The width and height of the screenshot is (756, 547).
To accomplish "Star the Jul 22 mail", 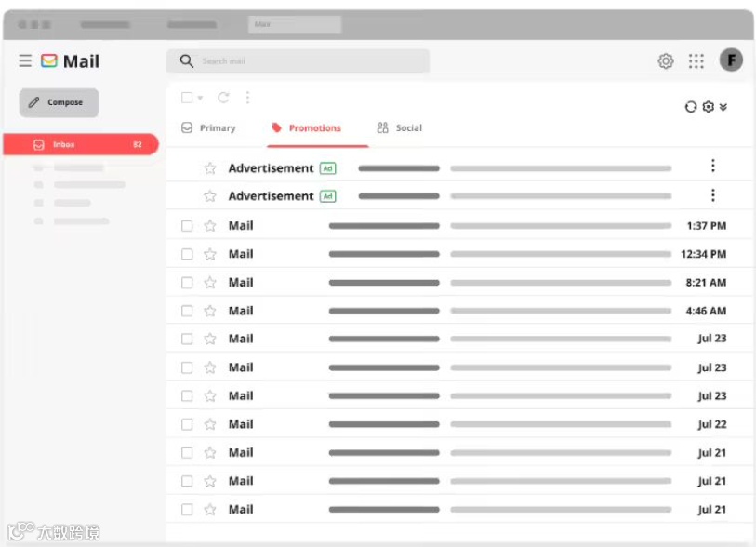I will click(x=210, y=424).
